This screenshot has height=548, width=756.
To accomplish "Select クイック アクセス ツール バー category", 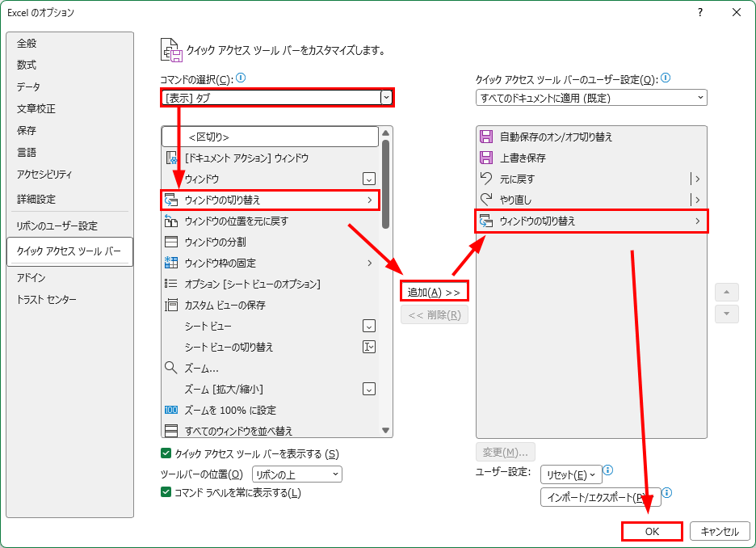I will tap(70, 251).
